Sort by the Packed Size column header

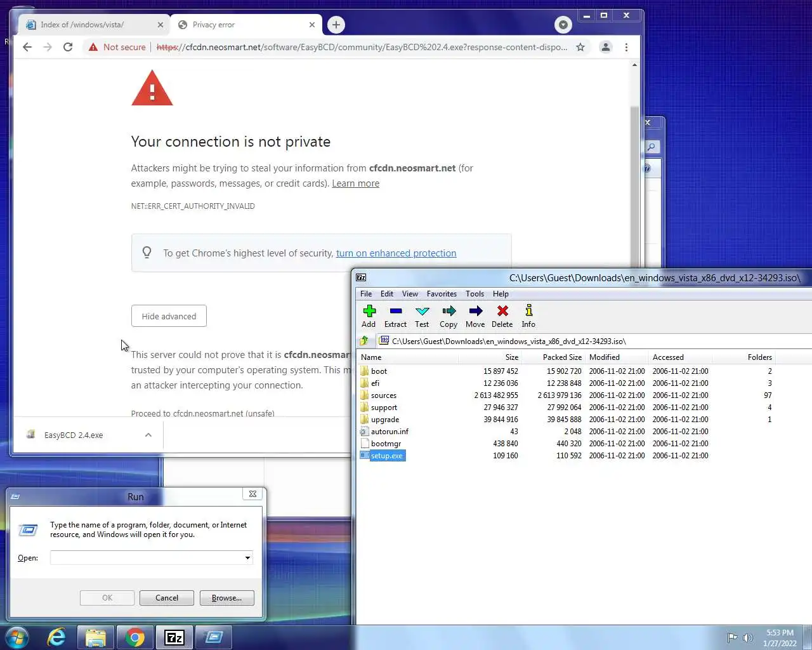point(553,357)
